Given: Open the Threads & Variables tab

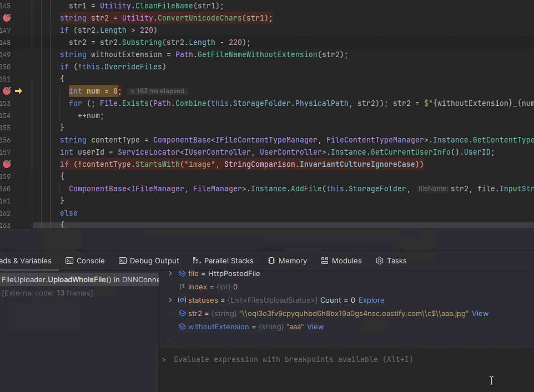Looking at the screenshot, I should pos(26,261).
